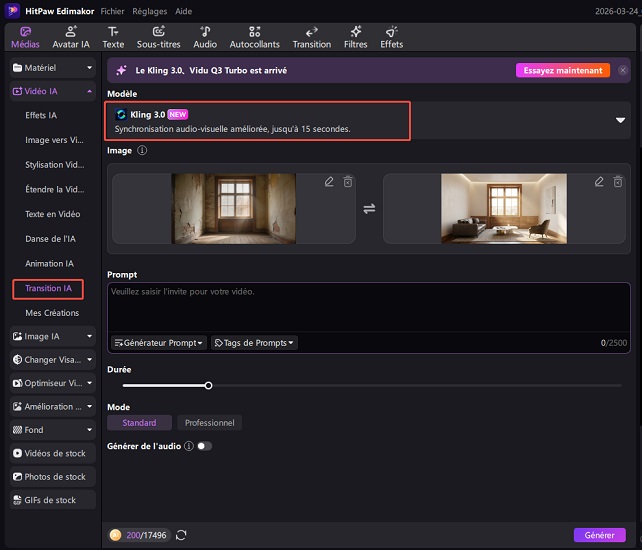Open the Générateur Prompt dropdown
Viewport: 642px width, 550px height.
[x=159, y=343]
